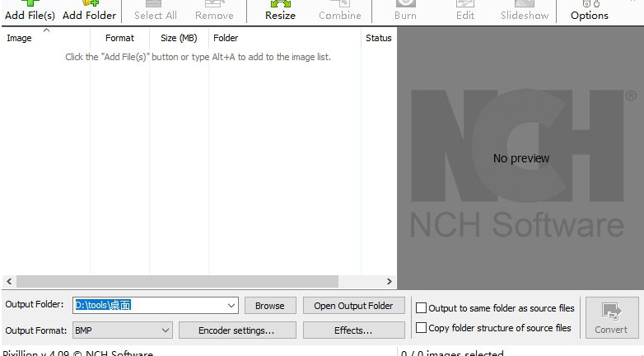Sort list by Image column header
Image resolution: width=644 pixels, height=356 pixels.
[x=45, y=38]
